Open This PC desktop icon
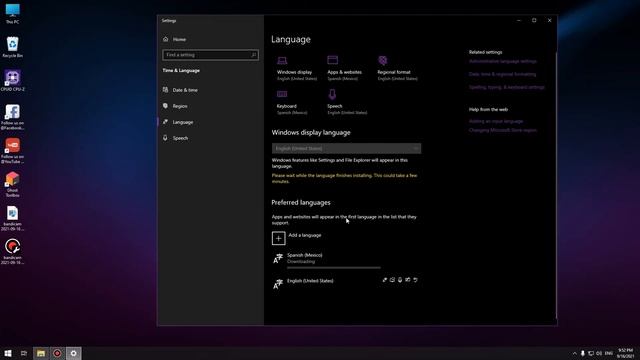Image resolution: width=640 pixels, height=360 pixels. (x=13, y=13)
